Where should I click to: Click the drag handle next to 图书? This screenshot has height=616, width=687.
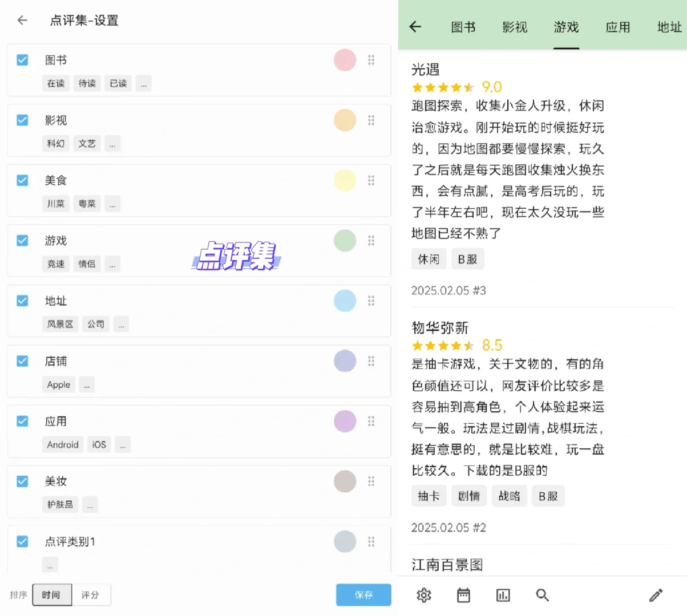pos(371,60)
